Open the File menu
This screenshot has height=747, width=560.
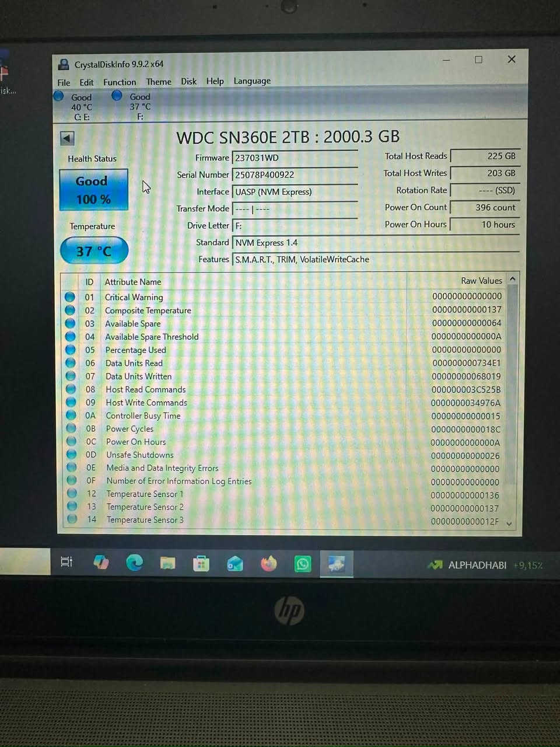tap(64, 82)
